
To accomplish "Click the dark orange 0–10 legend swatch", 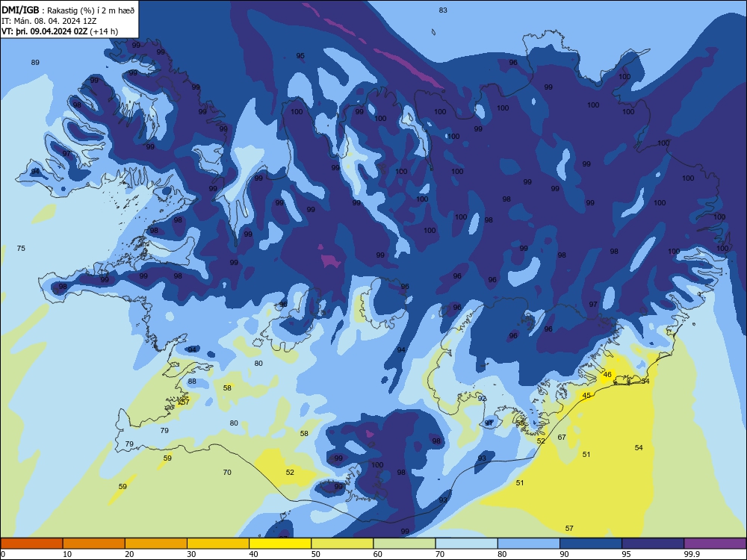I will 31,544.
